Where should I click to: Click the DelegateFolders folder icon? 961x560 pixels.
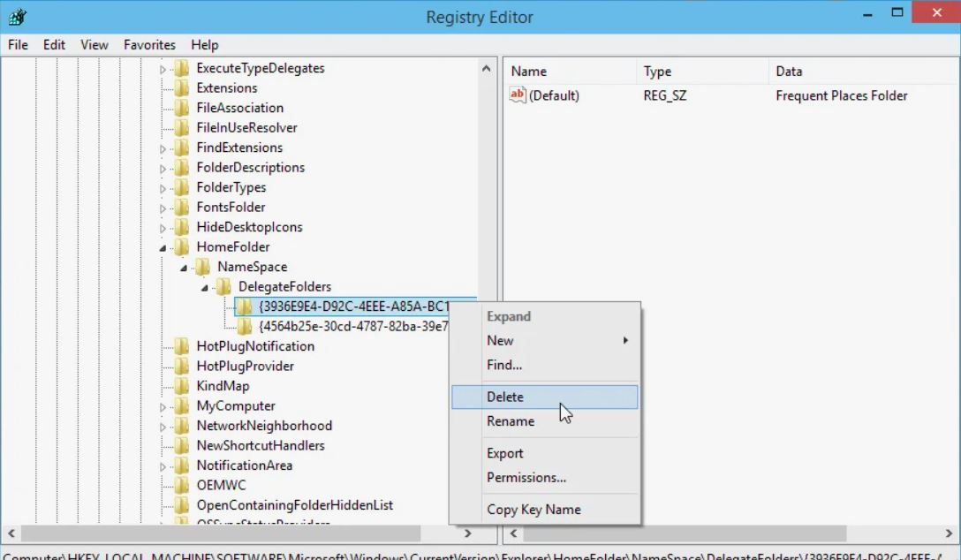[223, 286]
